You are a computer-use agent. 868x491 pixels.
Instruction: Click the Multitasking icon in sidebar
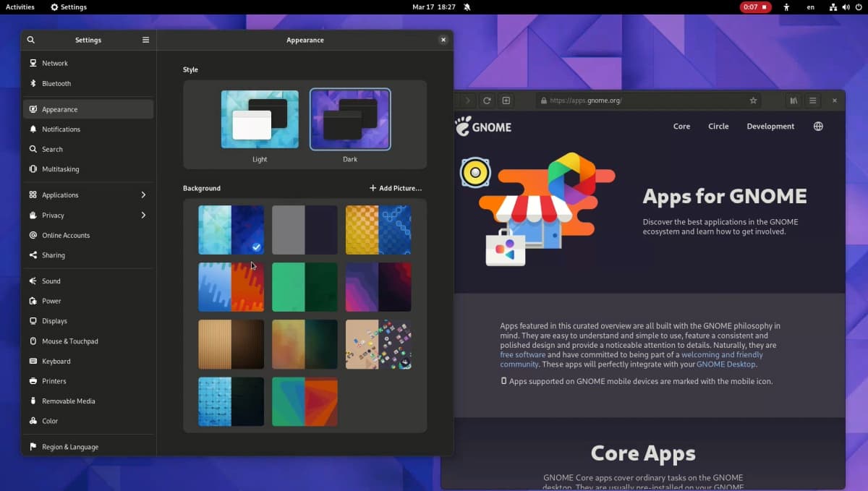(x=33, y=168)
